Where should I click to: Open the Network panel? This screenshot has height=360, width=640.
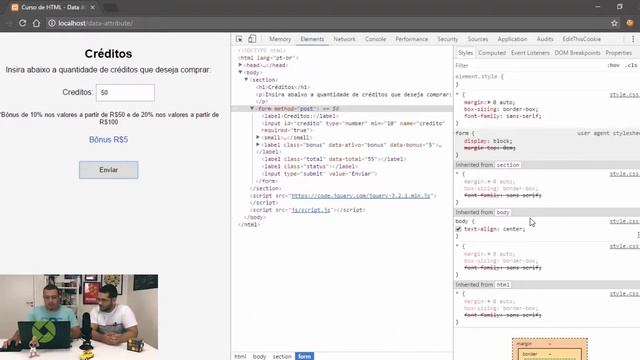coord(344,39)
